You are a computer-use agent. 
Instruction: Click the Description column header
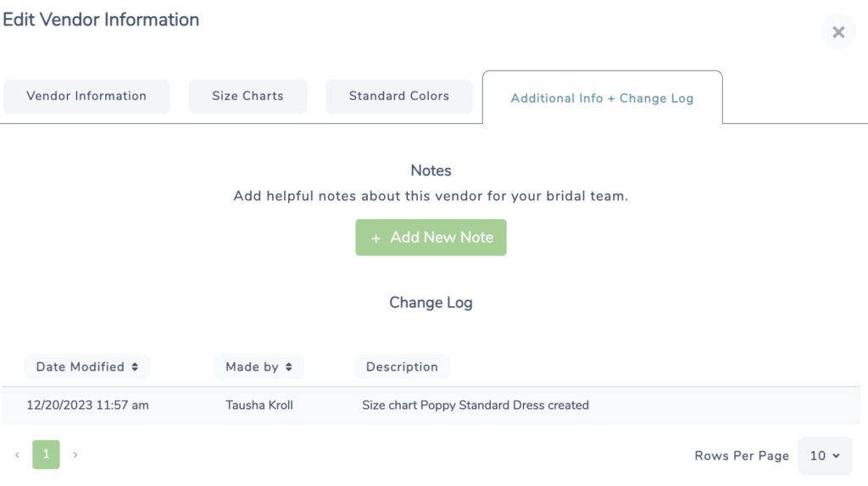pos(402,367)
